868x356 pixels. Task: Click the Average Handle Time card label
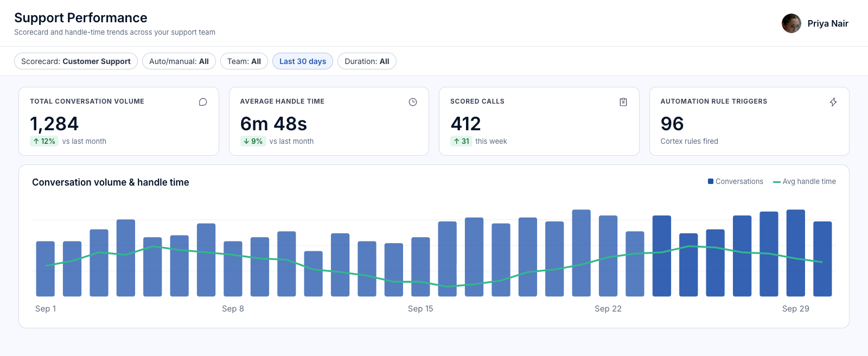tap(282, 101)
